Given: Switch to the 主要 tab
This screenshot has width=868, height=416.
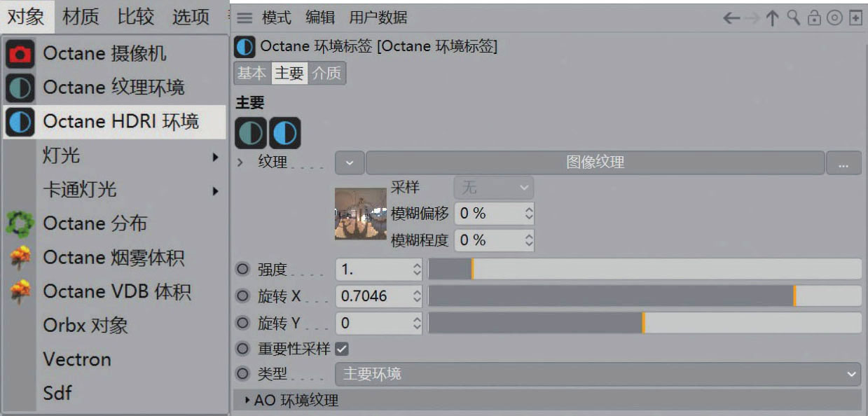Looking at the screenshot, I should click(289, 74).
